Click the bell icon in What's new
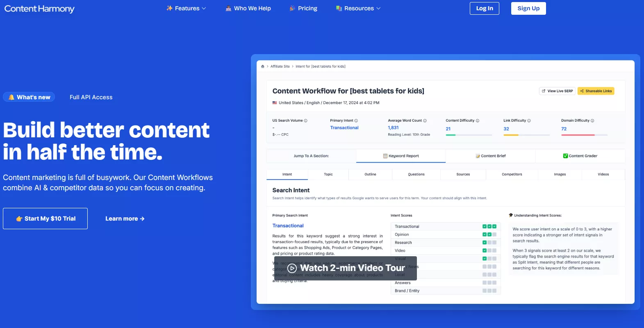The width and height of the screenshot is (644, 328). click(x=11, y=97)
